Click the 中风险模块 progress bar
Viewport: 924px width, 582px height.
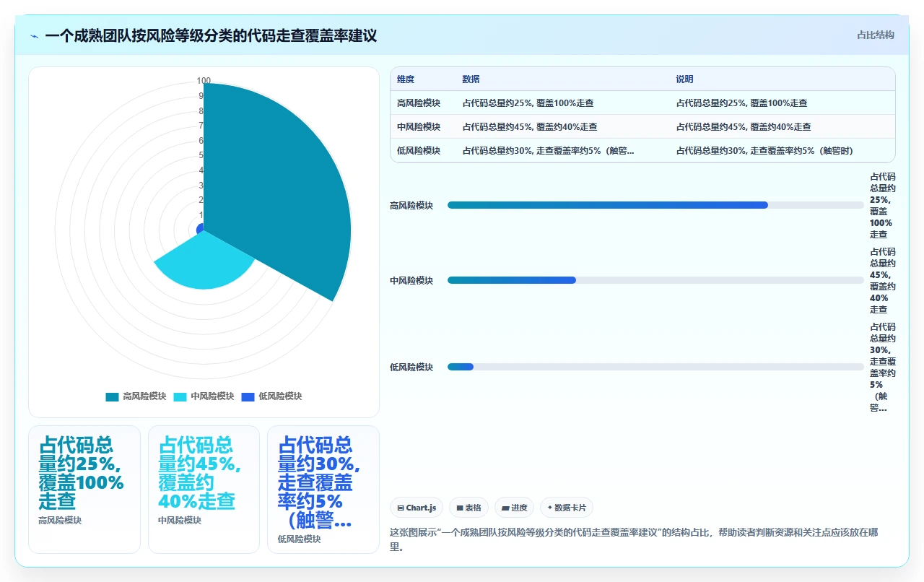(x=655, y=280)
